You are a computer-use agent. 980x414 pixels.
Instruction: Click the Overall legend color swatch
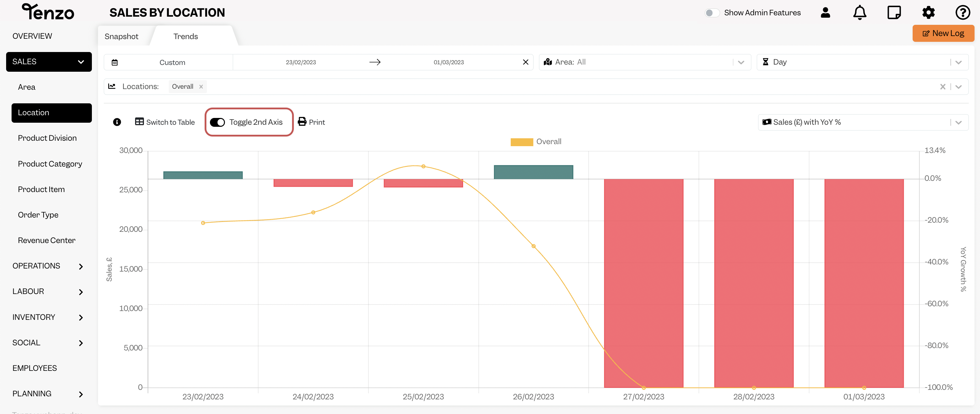point(522,142)
